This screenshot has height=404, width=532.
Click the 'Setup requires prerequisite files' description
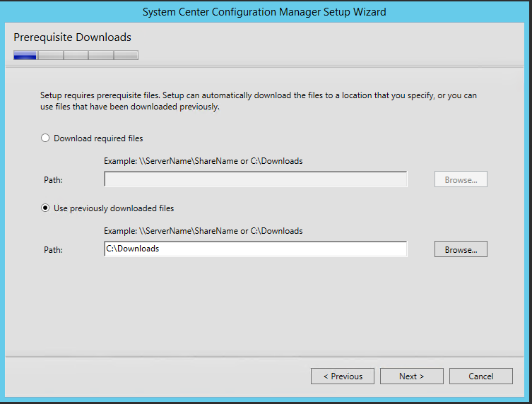click(258, 101)
